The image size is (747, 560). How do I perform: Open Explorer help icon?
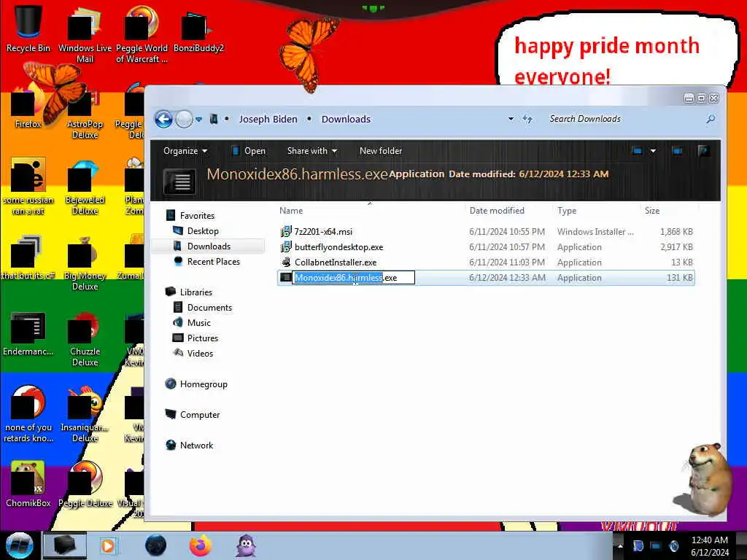coord(703,151)
